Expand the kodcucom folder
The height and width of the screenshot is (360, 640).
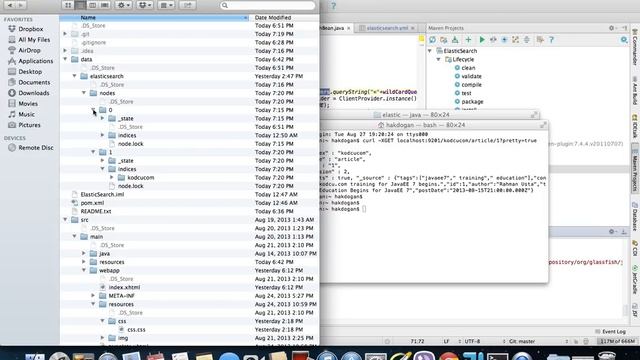[x=112, y=178]
